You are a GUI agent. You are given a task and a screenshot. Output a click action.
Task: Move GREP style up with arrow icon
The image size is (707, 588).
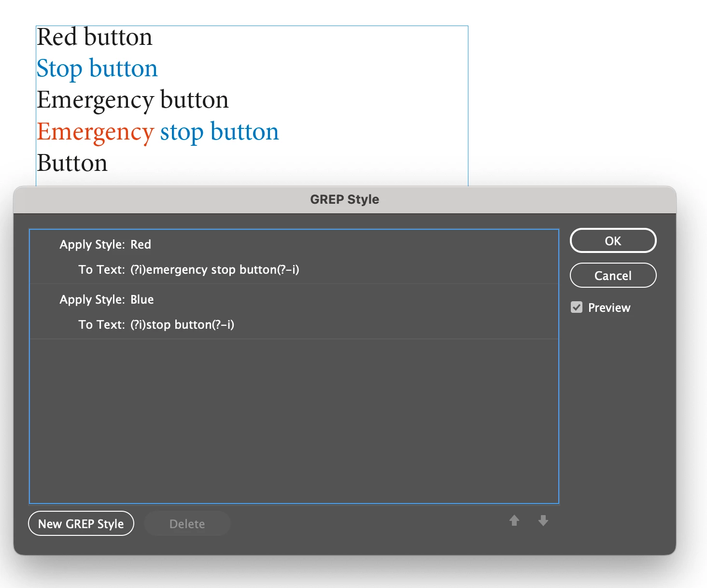514,520
